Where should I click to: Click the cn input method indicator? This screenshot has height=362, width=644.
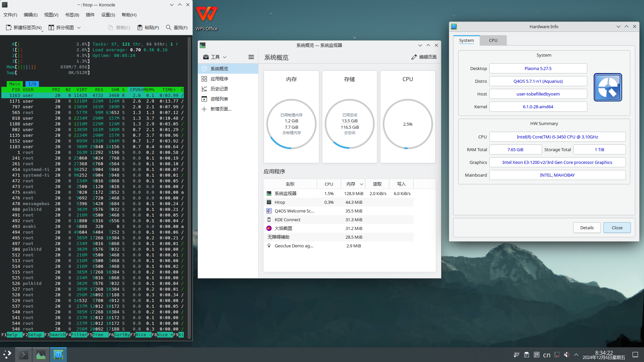click(547, 355)
